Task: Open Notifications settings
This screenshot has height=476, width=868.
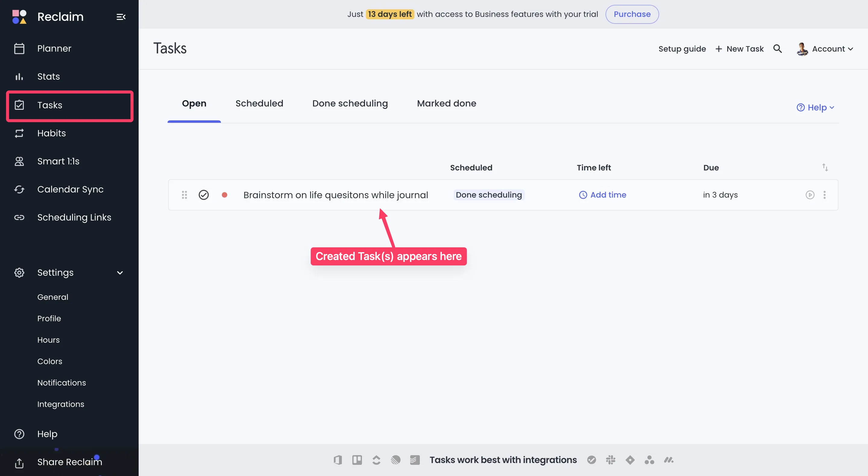Action: 62,383
